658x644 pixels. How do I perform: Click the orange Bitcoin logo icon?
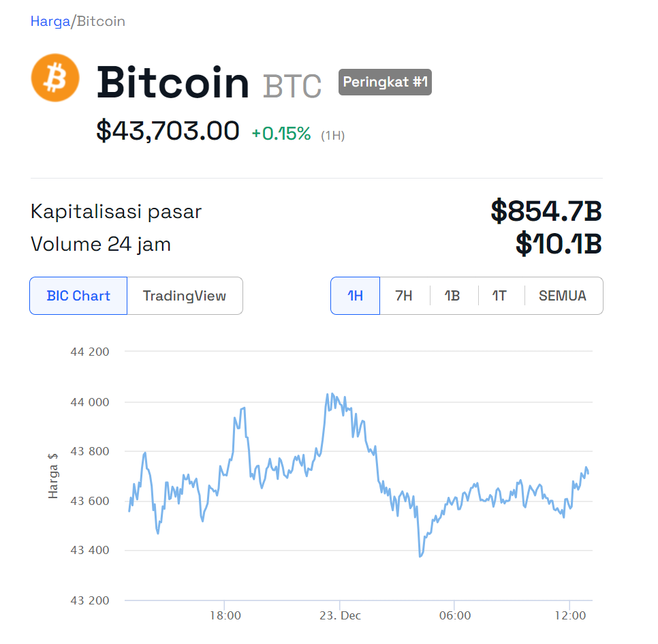(x=55, y=78)
